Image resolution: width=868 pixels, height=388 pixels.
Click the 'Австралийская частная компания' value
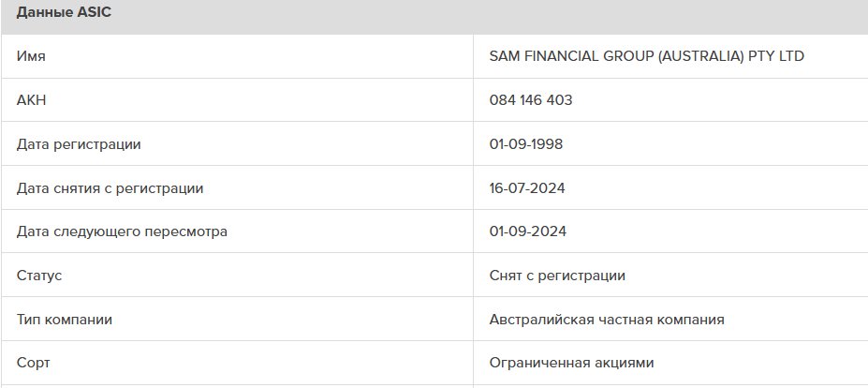coord(607,320)
